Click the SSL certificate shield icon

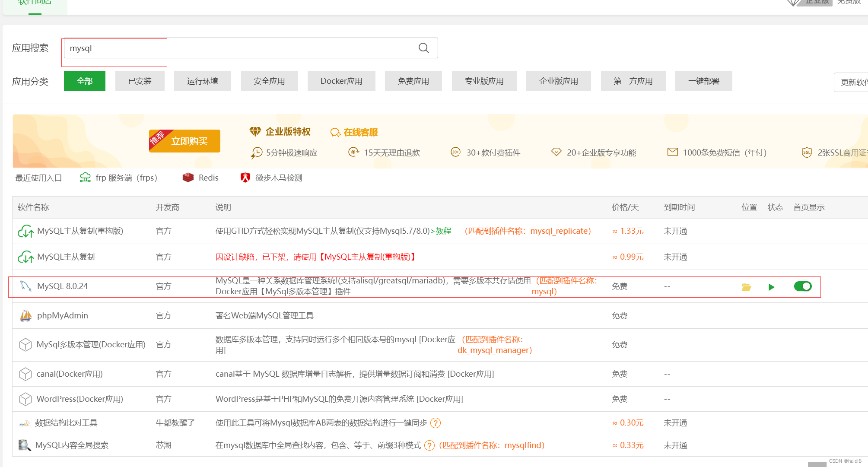click(807, 152)
